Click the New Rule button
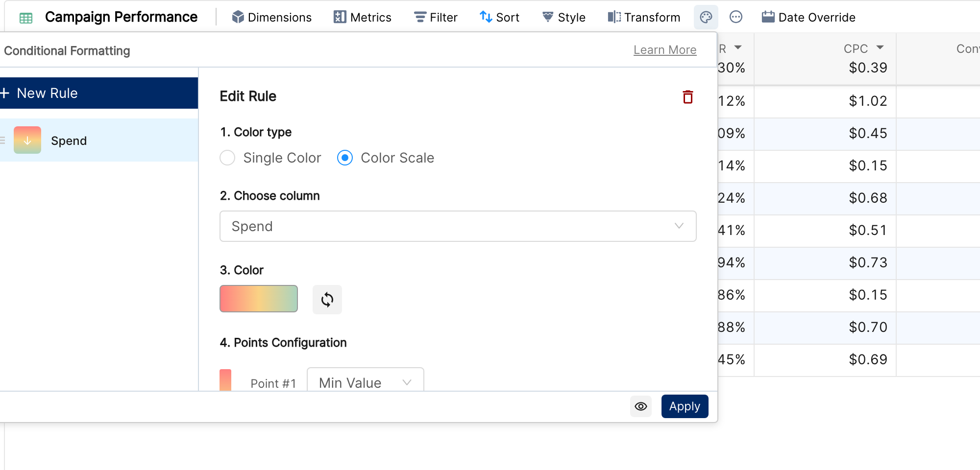Screen dimensions: 980x470 (x=99, y=93)
